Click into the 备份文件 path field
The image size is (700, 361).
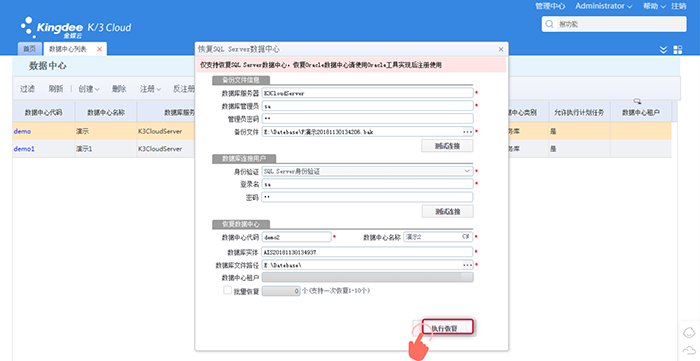[362, 132]
